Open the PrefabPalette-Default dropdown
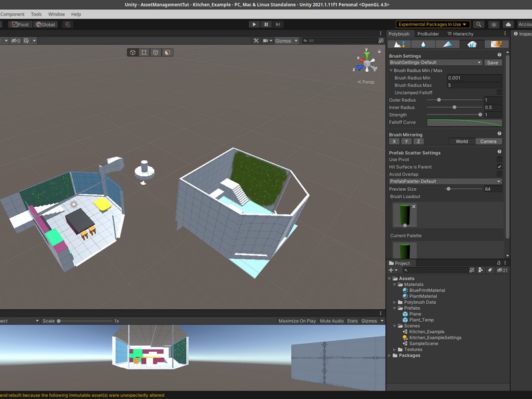Viewport: 532px width, 399px height. [445, 182]
